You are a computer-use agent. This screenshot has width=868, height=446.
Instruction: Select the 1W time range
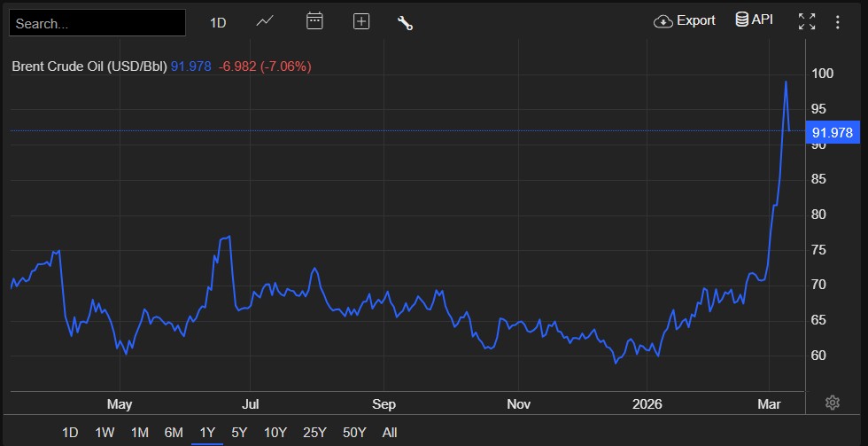coord(105,433)
